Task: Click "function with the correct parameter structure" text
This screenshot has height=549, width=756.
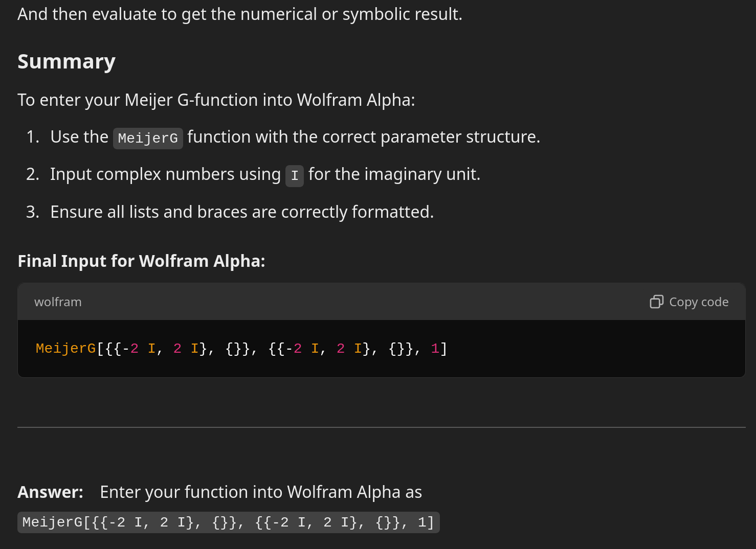Action: click(363, 137)
